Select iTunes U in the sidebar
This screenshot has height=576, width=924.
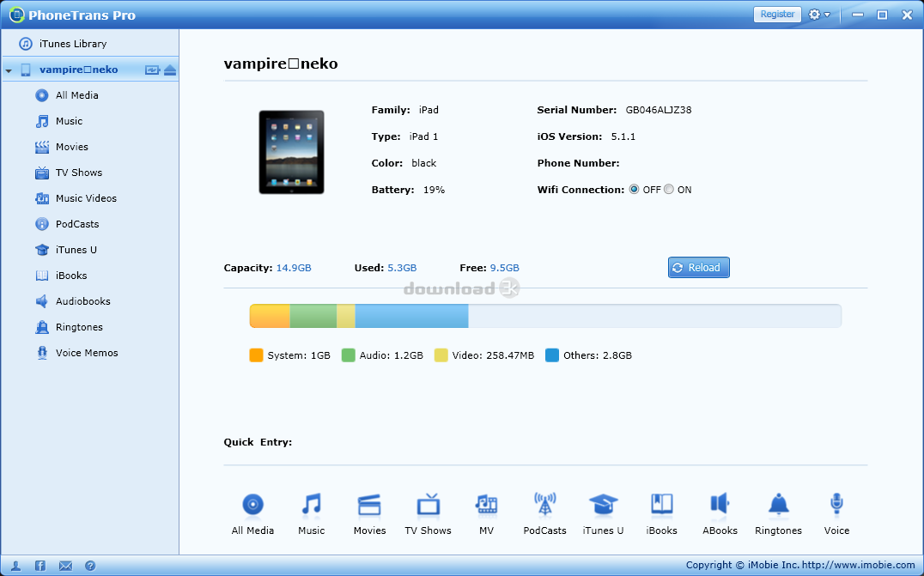coord(76,250)
